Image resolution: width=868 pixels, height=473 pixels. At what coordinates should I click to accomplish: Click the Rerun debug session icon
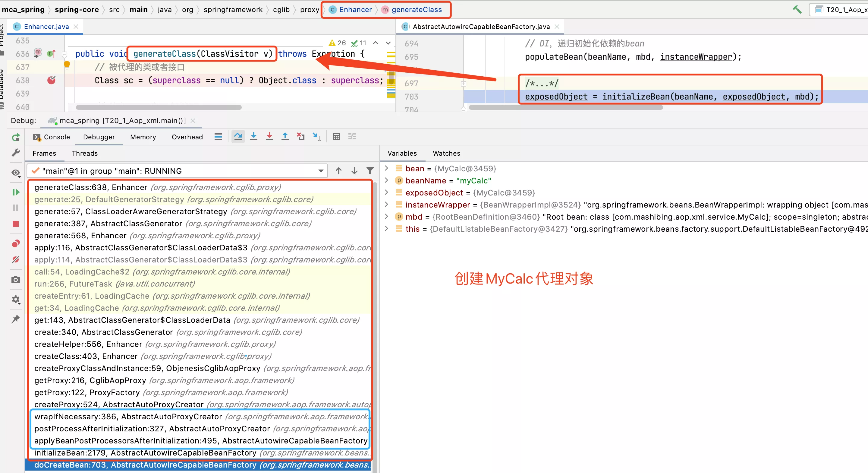[x=16, y=137]
